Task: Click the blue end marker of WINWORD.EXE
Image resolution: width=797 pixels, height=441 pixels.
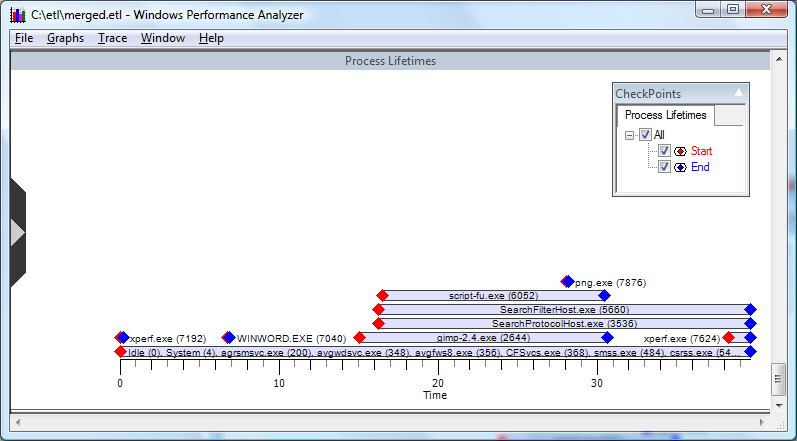Action: [x=230, y=338]
